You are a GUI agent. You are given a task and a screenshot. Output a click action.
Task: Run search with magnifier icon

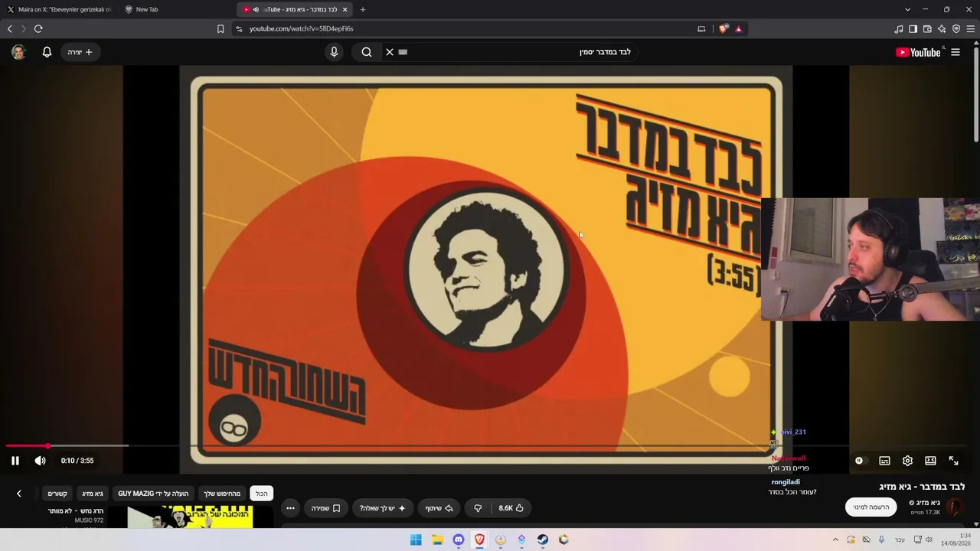tap(367, 52)
